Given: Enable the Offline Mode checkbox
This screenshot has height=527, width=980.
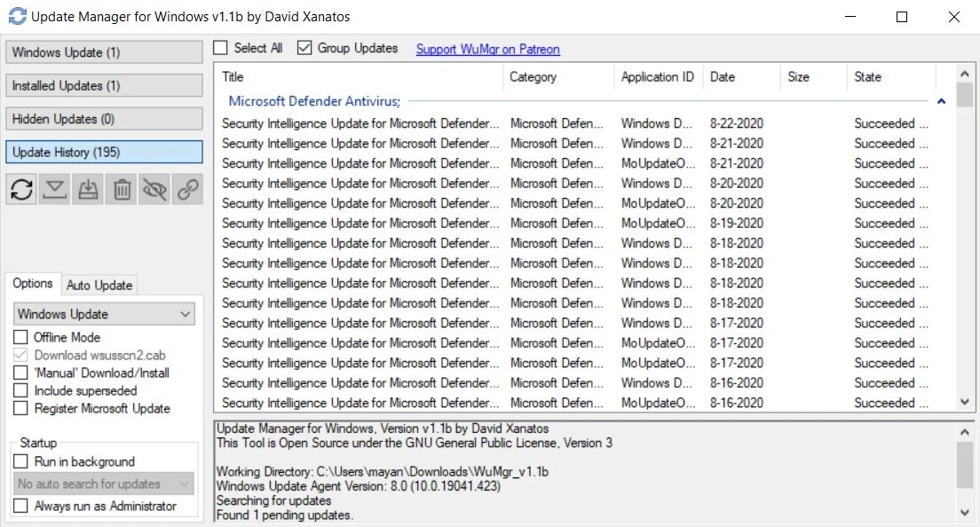Looking at the screenshot, I should (20, 337).
